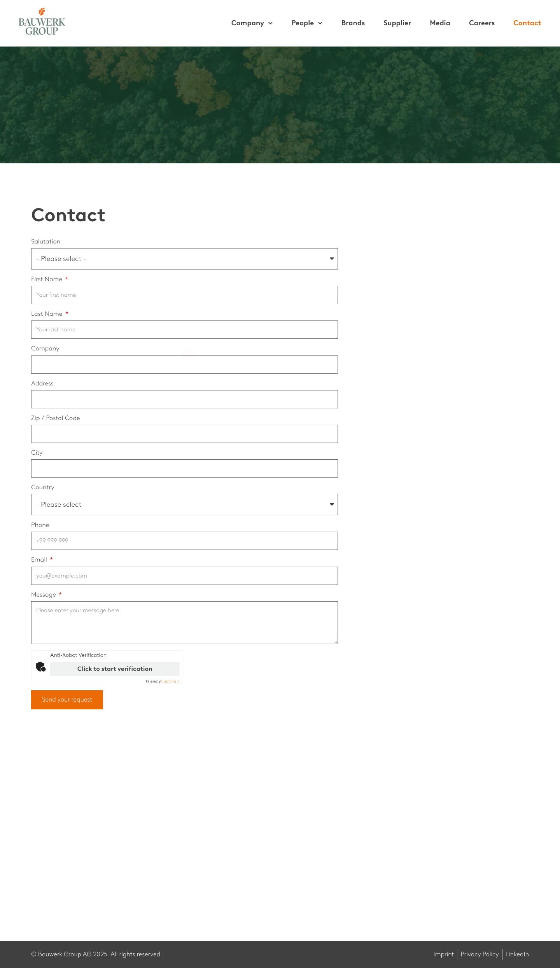Open the Country dropdown
Image resolution: width=560 pixels, height=968 pixels.
[184, 504]
